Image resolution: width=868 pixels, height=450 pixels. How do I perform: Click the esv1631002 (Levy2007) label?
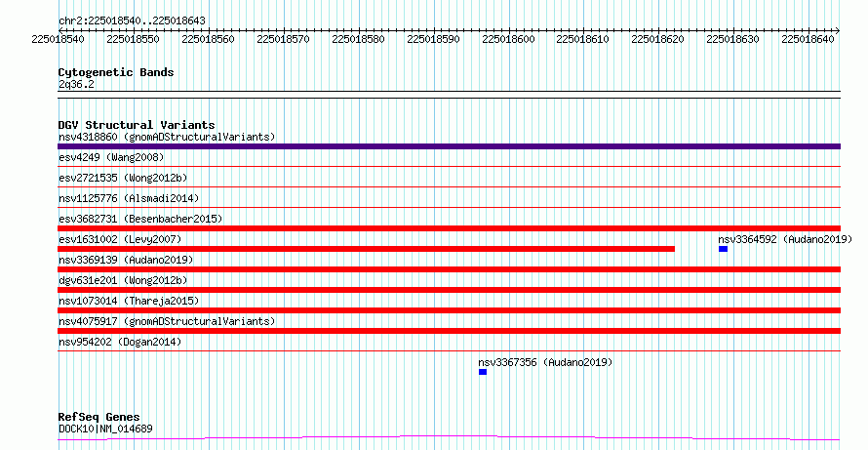click(120, 239)
